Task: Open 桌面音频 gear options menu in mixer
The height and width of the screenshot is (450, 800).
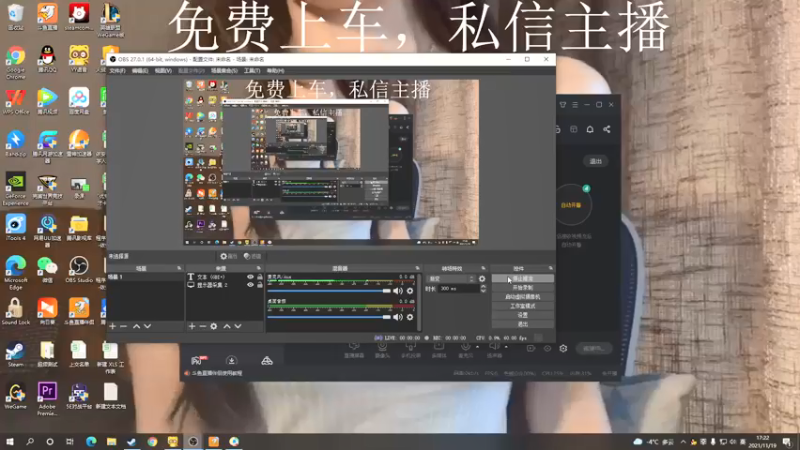Action: point(410,317)
